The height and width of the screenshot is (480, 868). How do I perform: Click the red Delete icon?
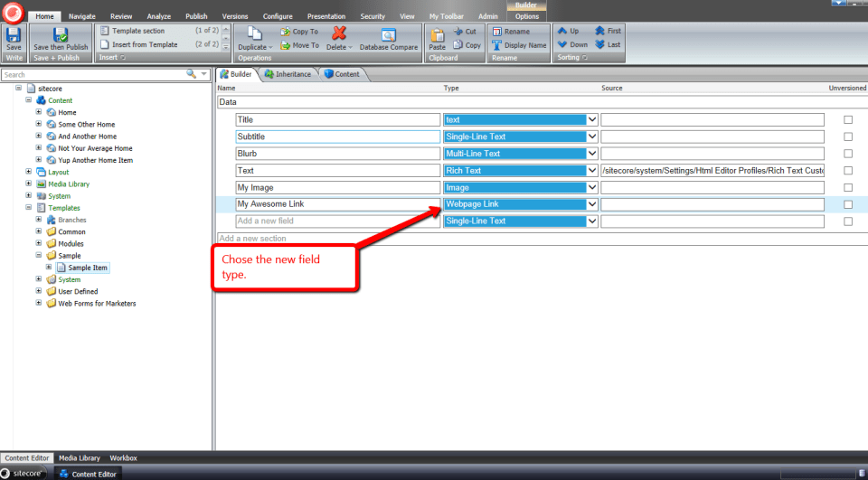pyautogui.click(x=339, y=34)
